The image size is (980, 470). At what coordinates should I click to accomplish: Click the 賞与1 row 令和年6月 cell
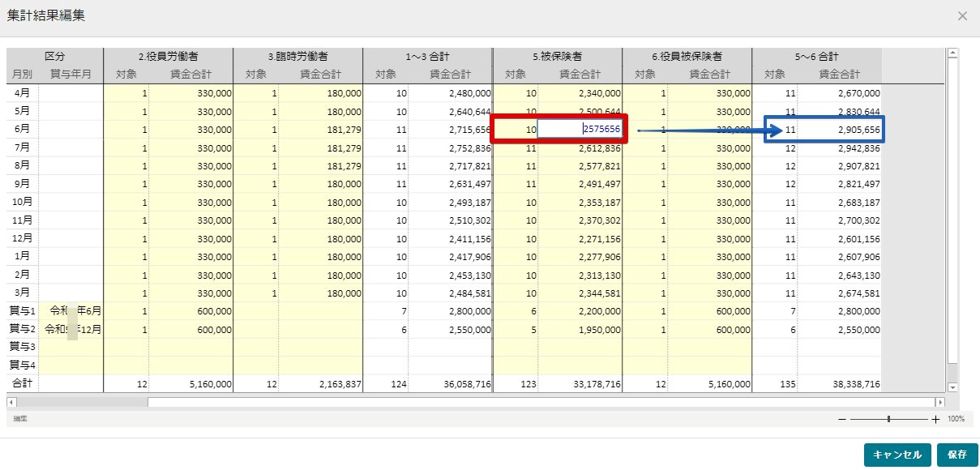(71, 310)
